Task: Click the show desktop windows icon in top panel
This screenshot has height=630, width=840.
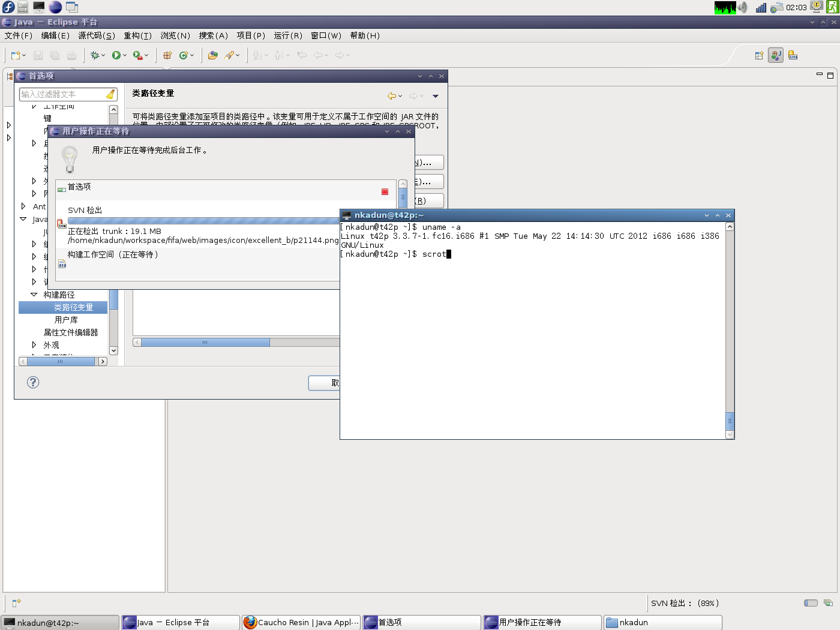Action: 72,7
